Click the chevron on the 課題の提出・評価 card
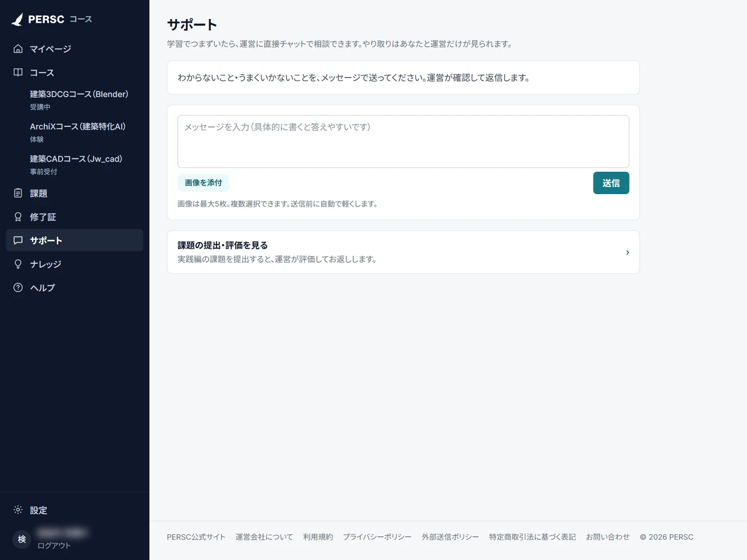The height and width of the screenshot is (560, 747). (x=627, y=252)
